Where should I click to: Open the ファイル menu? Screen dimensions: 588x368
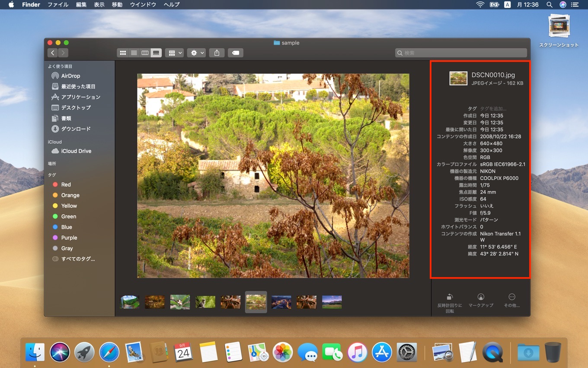[x=58, y=4]
